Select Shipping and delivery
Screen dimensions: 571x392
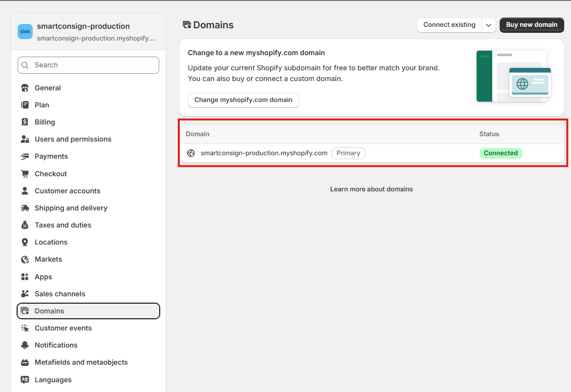tap(88, 208)
